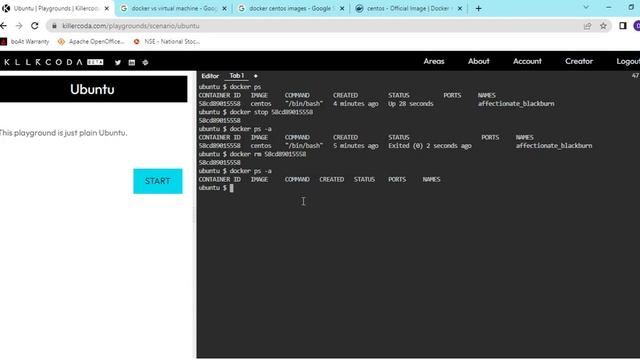Open a new browser tab
Screen dimensions: 640x360
478,8
